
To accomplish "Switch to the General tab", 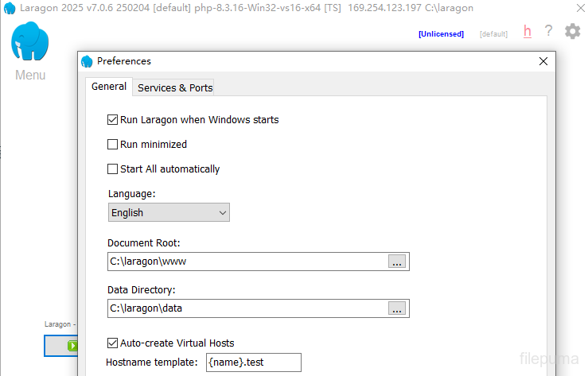I will (109, 87).
